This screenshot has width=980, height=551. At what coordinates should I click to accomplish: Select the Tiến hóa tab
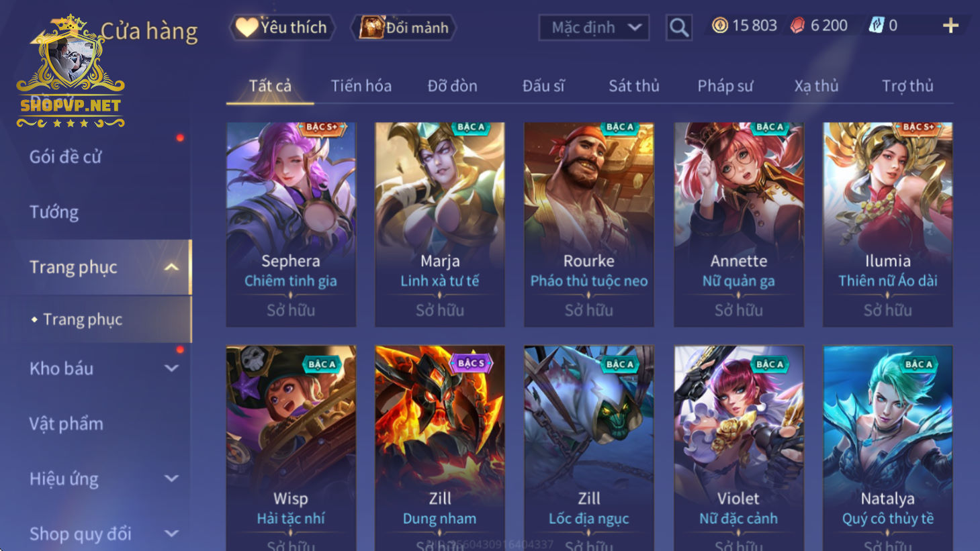tap(361, 86)
